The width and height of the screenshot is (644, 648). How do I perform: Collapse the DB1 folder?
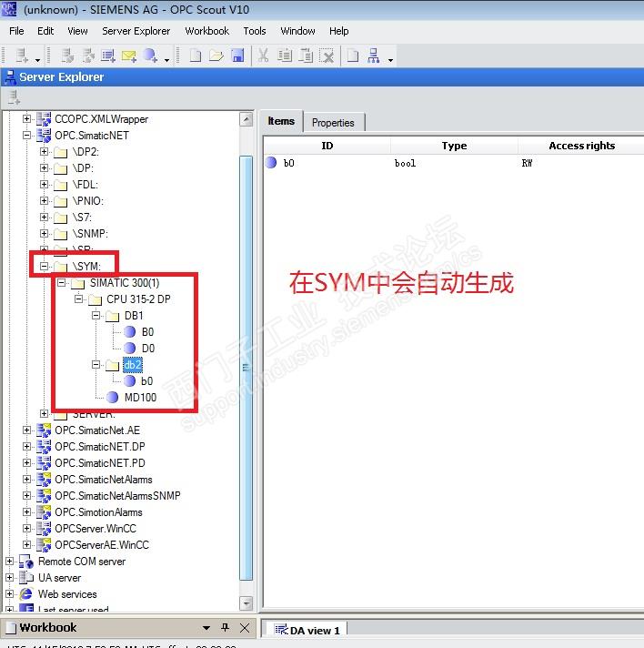96,315
